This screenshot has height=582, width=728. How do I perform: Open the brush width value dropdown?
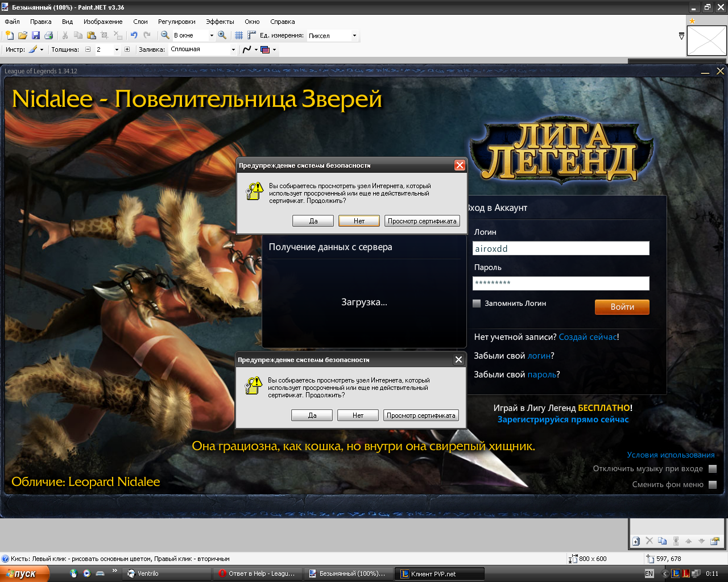click(x=117, y=49)
